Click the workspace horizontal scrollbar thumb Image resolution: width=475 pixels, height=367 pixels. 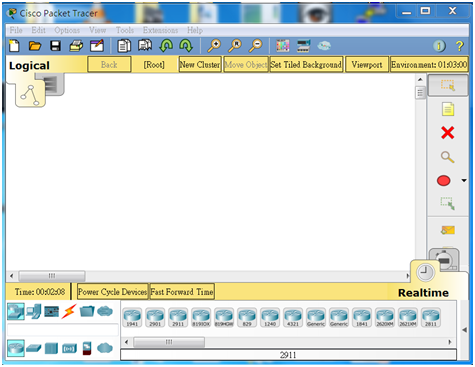(x=52, y=276)
